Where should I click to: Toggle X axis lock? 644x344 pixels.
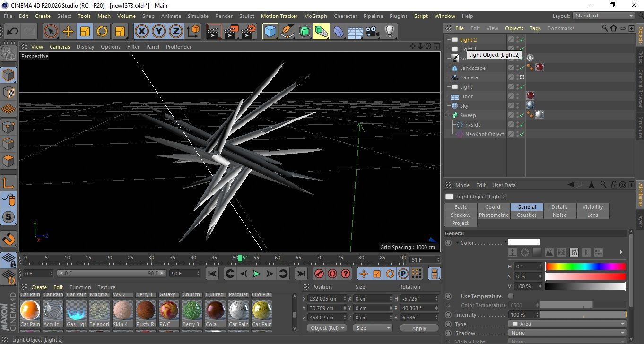click(141, 32)
